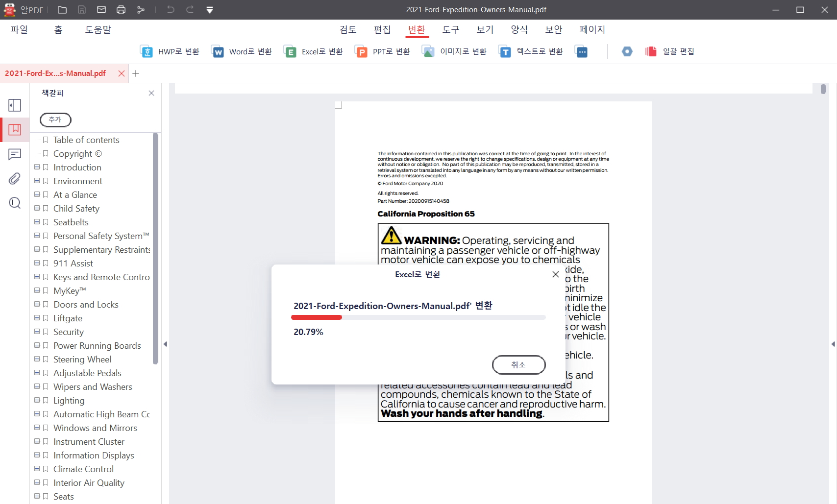Click PPT로 변환 conversion tool

coord(382,51)
